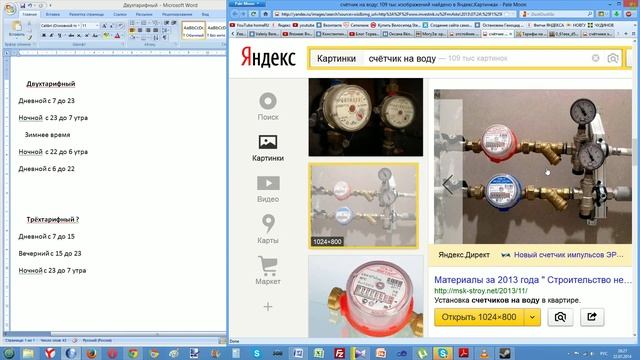Click the Yandex logo
The height and width of the screenshot is (360, 640).
click(x=268, y=58)
